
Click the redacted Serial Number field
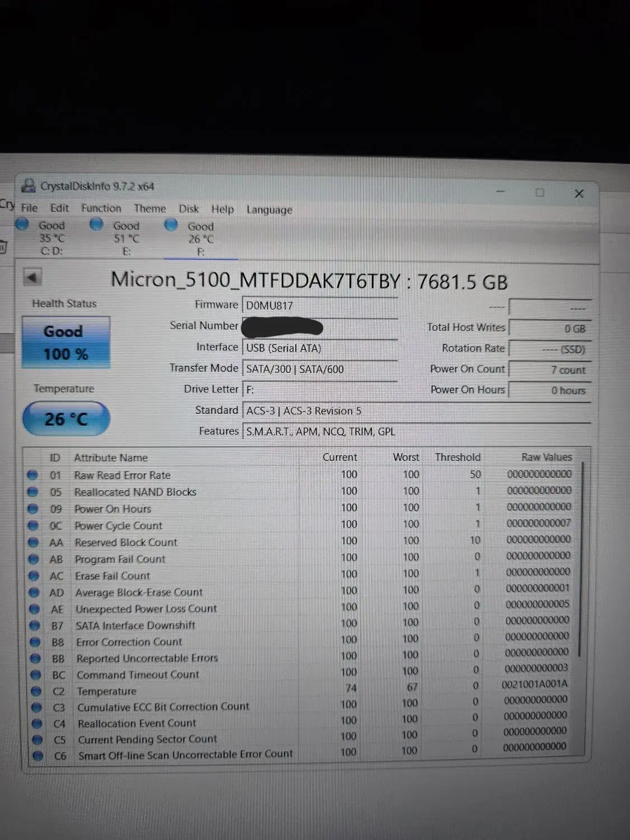click(319, 326)
